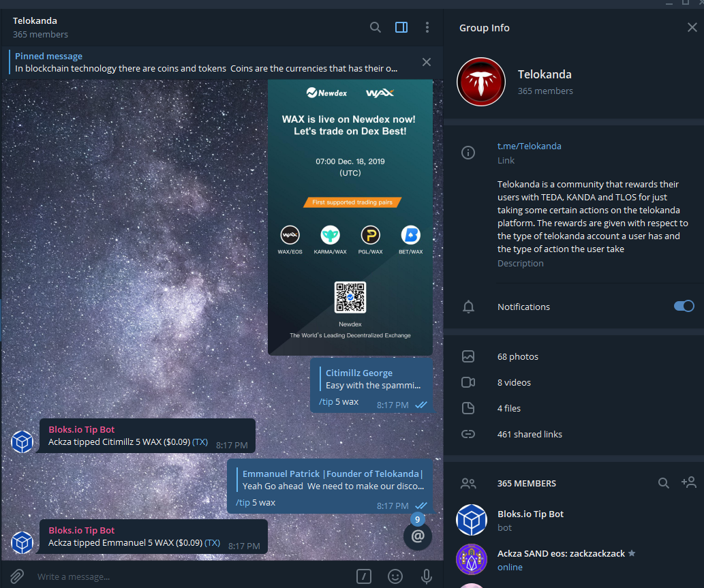
Task: Open the t.me/Telokanda link
Action: (x=529, y=146)
